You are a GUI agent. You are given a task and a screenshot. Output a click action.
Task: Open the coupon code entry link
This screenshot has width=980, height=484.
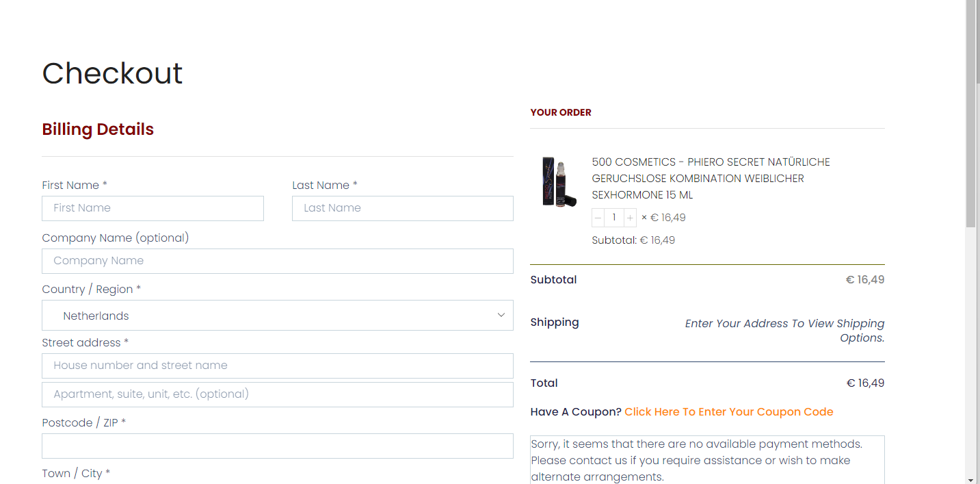tap(728, 412)
